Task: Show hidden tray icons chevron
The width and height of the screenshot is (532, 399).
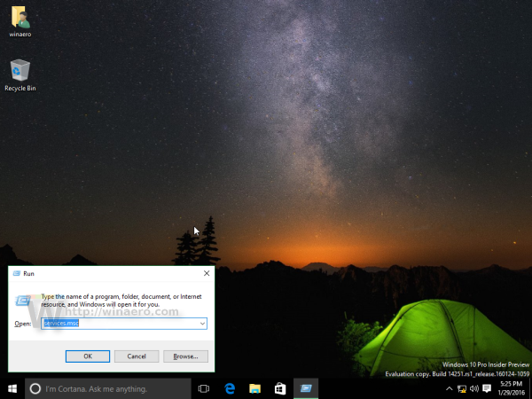Action: point(449,389)
